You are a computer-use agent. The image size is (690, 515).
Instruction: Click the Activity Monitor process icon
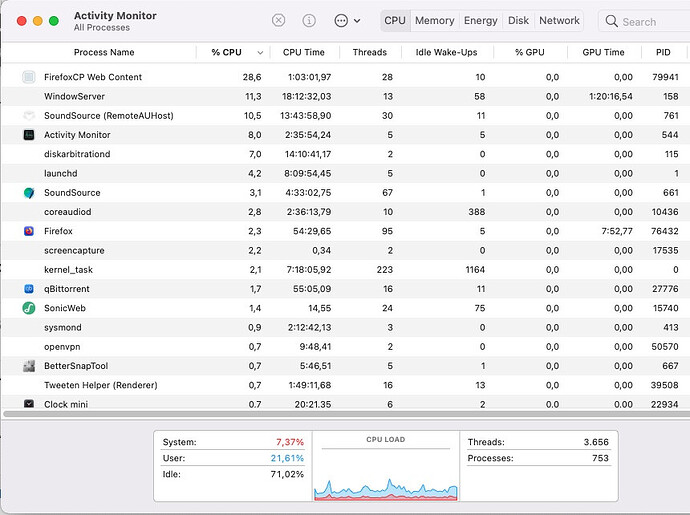click(x=29, y=135)
